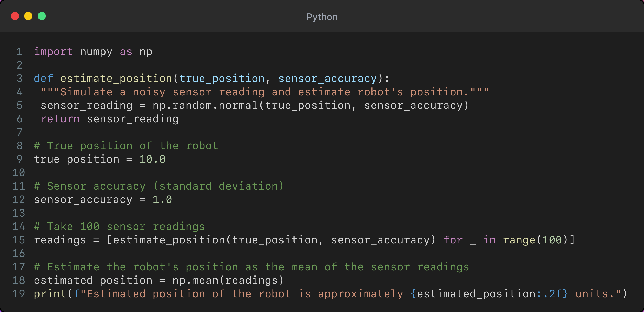Click the red close window button
The image size is (644, 312).
point(15,16)
